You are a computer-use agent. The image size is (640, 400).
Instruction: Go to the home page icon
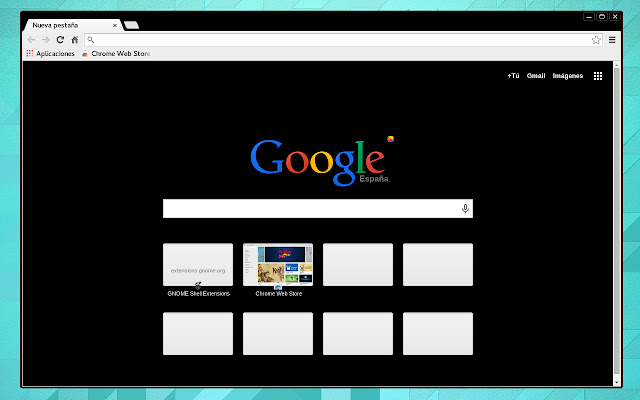pos(75,40)
